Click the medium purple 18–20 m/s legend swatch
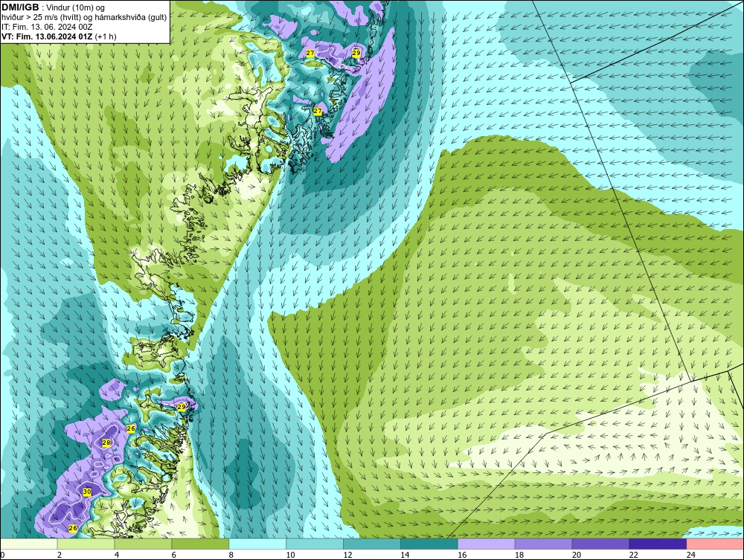Screen dimensions: 744x560 [543, 544]
